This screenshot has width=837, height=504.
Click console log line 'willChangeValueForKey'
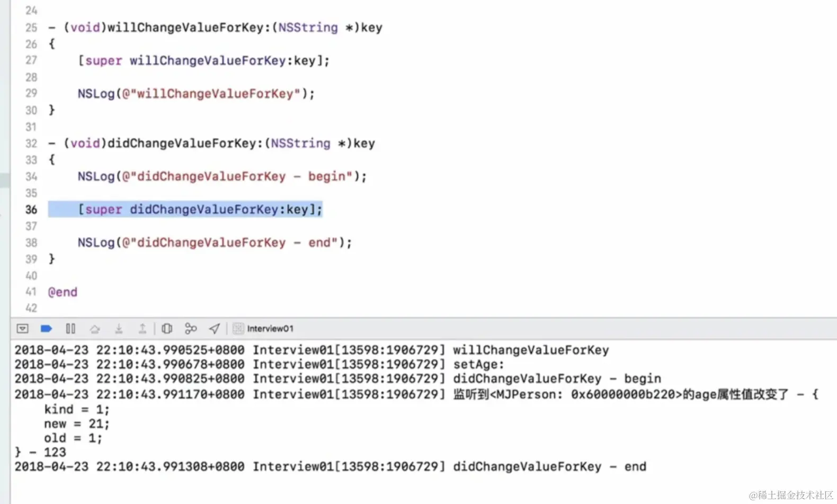coord(311,350)
